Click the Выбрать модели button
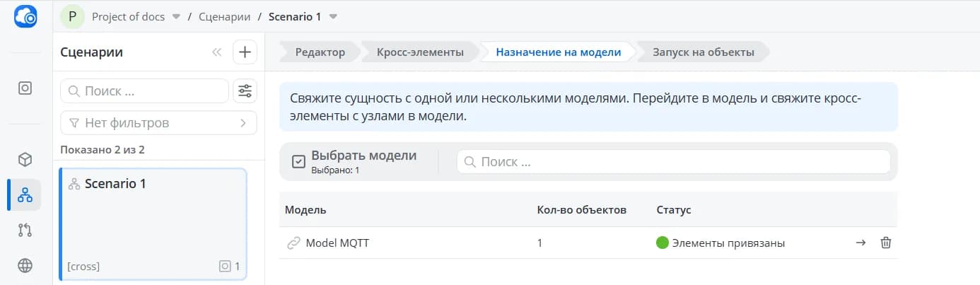 coord(355,161)
